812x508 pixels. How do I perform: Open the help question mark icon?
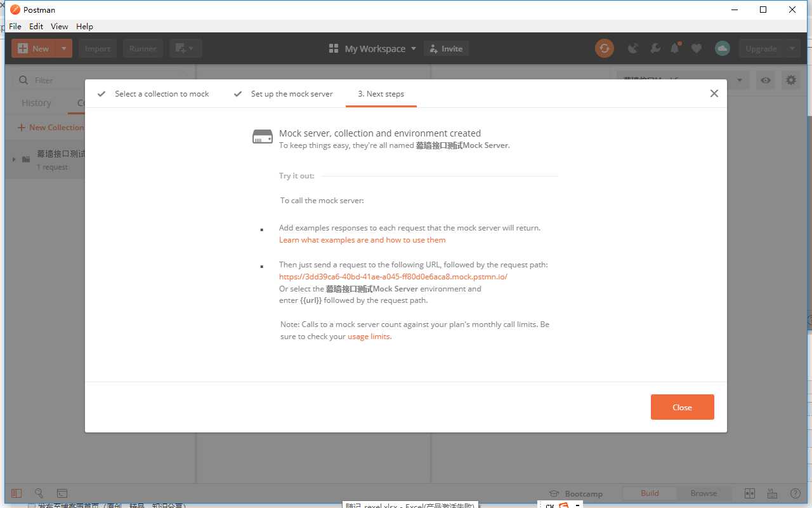[795, 493]
